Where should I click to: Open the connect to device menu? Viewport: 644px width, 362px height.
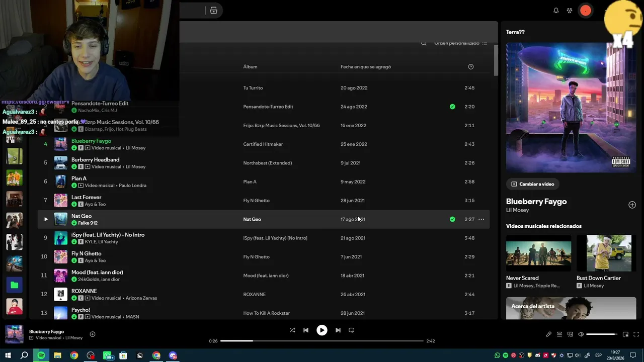point(570,334)
